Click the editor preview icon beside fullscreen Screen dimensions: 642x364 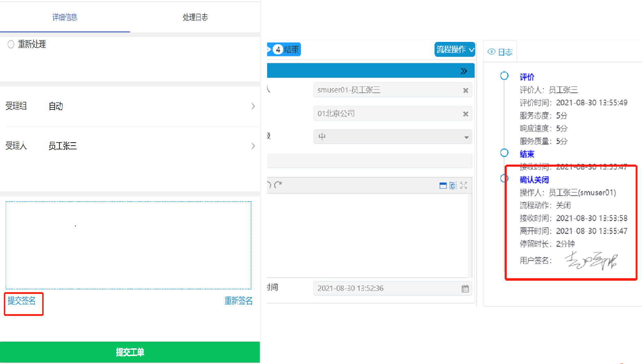coord(453,185)
